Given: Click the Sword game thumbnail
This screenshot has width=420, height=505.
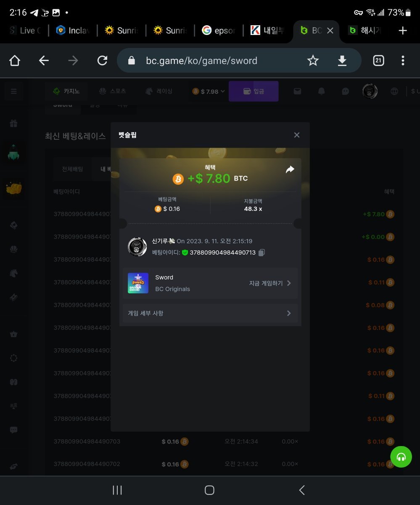Looking at the screenshot, I should point(138,283).
